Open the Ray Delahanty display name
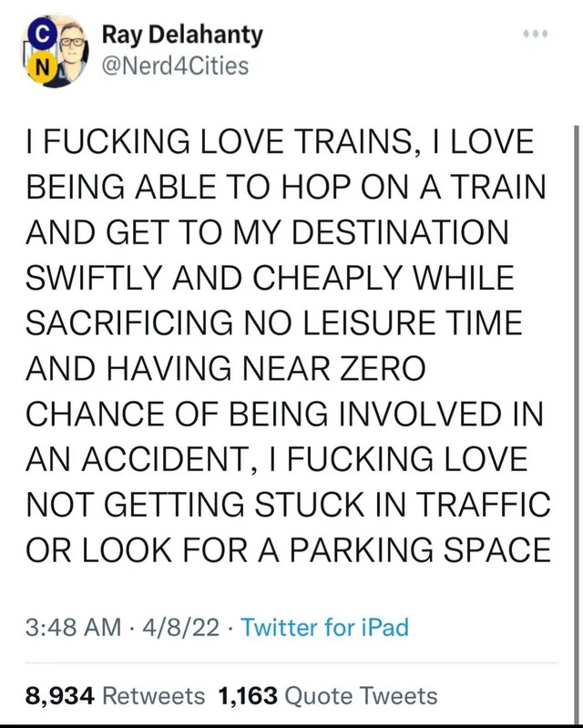 (x=182, y=36)
